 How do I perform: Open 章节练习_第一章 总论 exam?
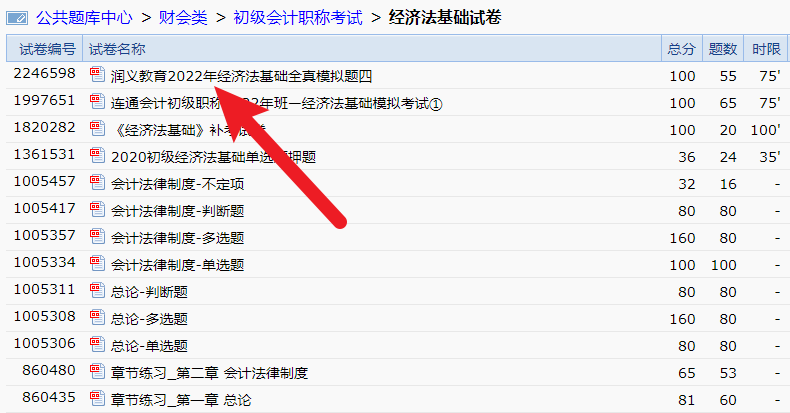tap(181, 400)
